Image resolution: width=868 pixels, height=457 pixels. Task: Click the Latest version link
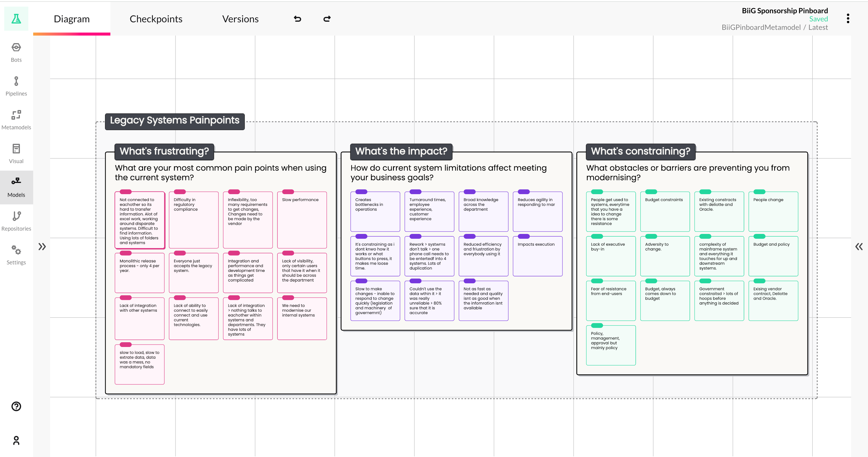point(818,28)
